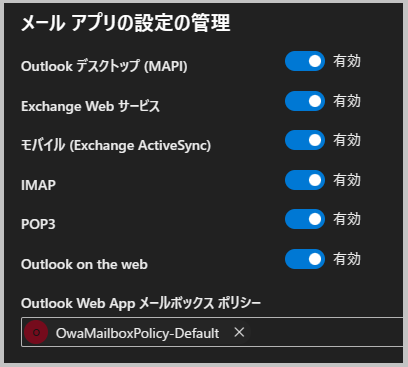408x367 pixels.
Task: Click 有効 text beside the POP3 switch
Action: click(347, 219)
